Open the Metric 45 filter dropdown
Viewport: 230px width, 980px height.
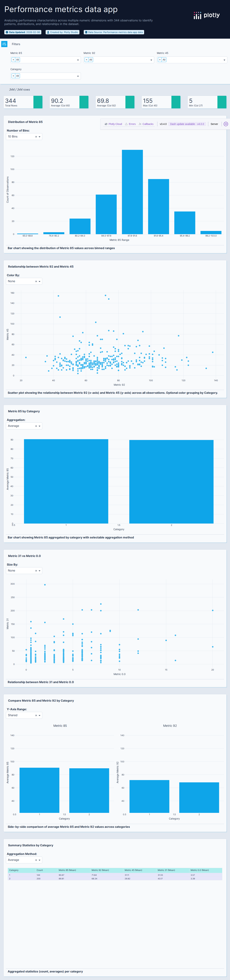point(224,60)
